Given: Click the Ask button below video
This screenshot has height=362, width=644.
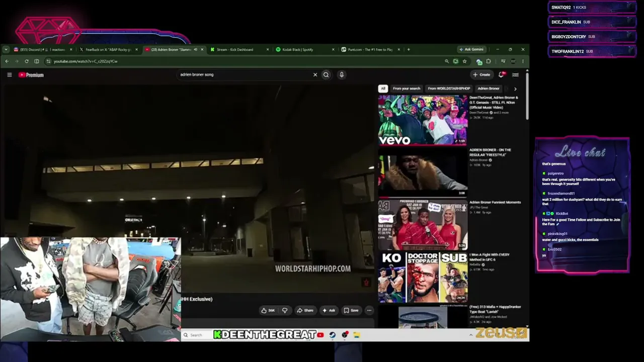Looking at the screenshot, I should pyautogui.click(x=329, y=310).
